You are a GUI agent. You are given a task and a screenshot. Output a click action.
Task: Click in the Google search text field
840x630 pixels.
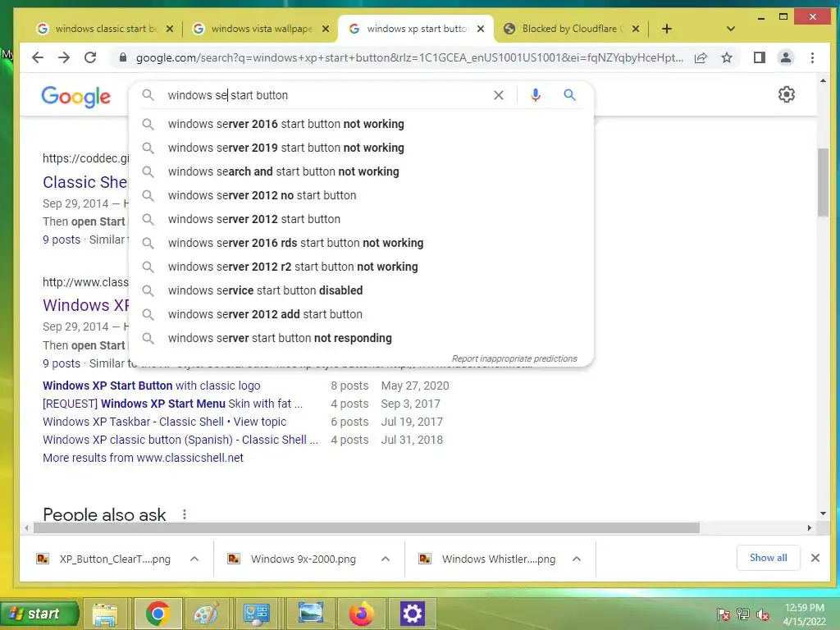[x=326, y=95]
